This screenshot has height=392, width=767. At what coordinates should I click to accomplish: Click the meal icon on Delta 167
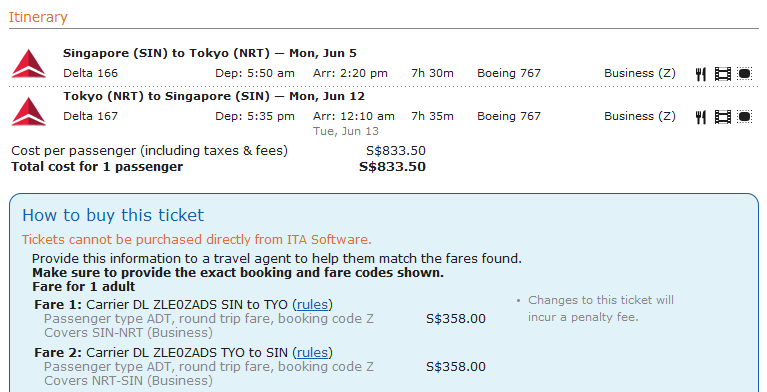(x=700, y=117)
